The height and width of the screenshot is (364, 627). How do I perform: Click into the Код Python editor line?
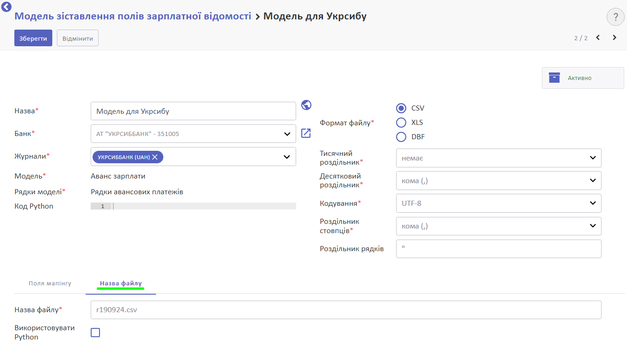tap(205, 206)
